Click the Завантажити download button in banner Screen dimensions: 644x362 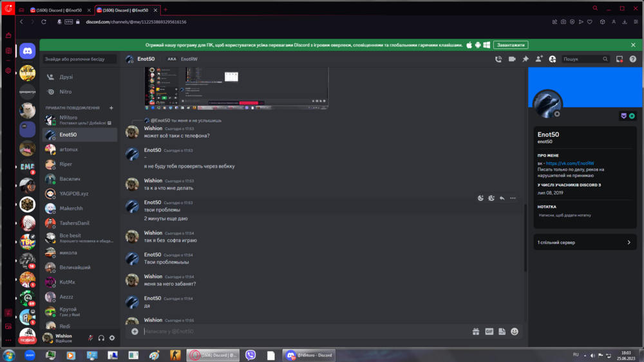tap(511, 45)
